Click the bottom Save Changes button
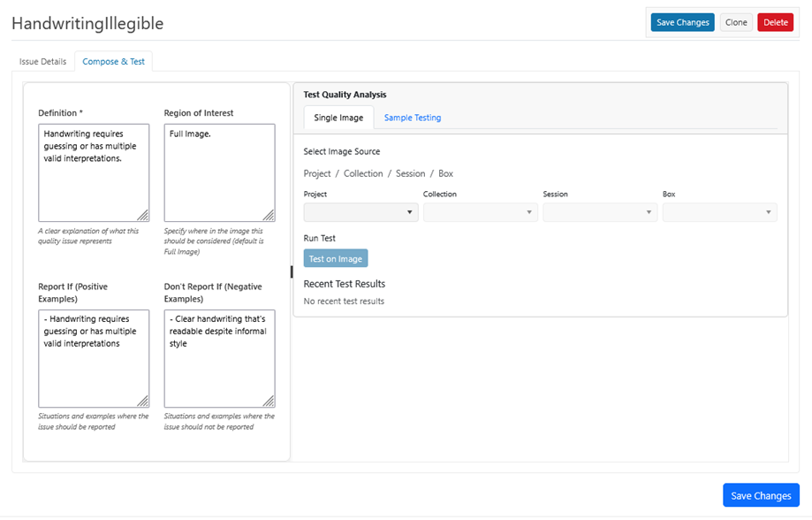This screenshot has height=520, width=812. coord(761,495)
